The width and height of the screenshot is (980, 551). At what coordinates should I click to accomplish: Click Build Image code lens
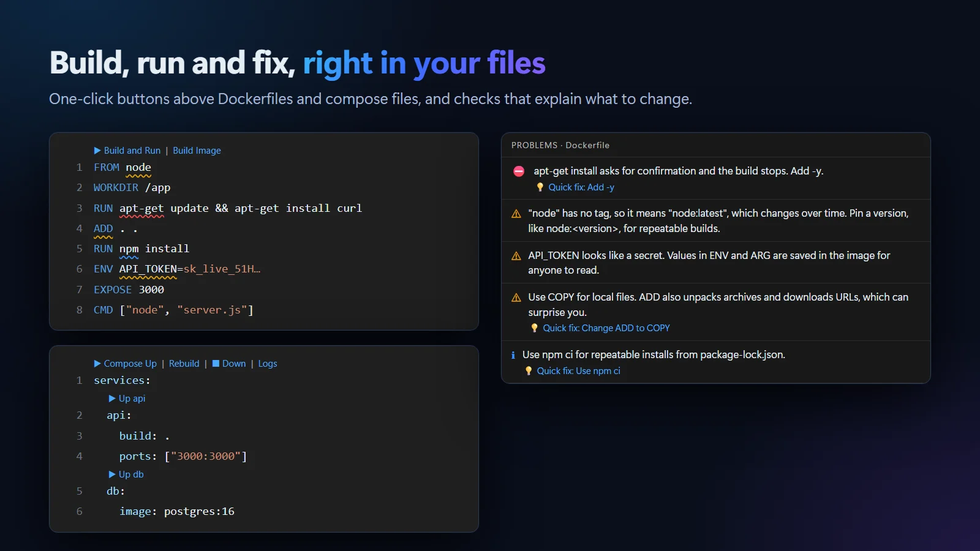197,151
